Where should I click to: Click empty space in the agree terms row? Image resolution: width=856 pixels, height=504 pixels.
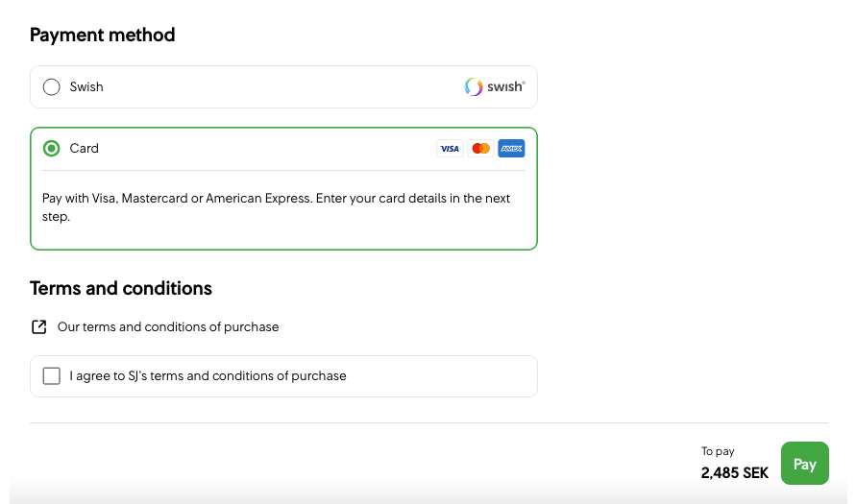tap(442, 376)
